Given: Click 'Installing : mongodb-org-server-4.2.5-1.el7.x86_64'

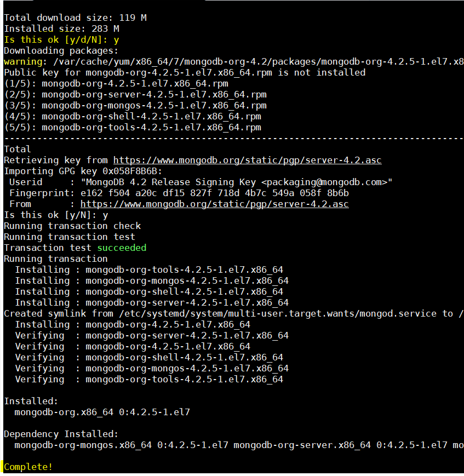Looking at the screenshot, I should click(152, 302).
